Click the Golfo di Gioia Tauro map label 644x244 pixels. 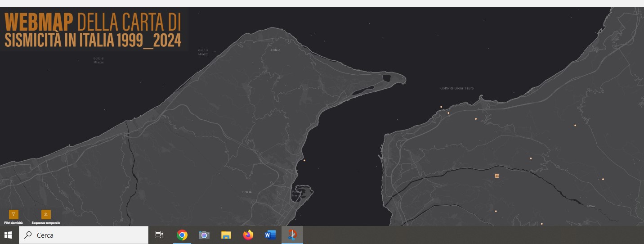coord(457,88)
